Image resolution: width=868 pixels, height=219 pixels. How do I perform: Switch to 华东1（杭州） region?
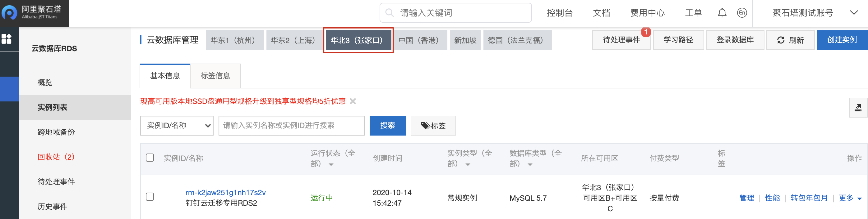[x=234, y=40]
